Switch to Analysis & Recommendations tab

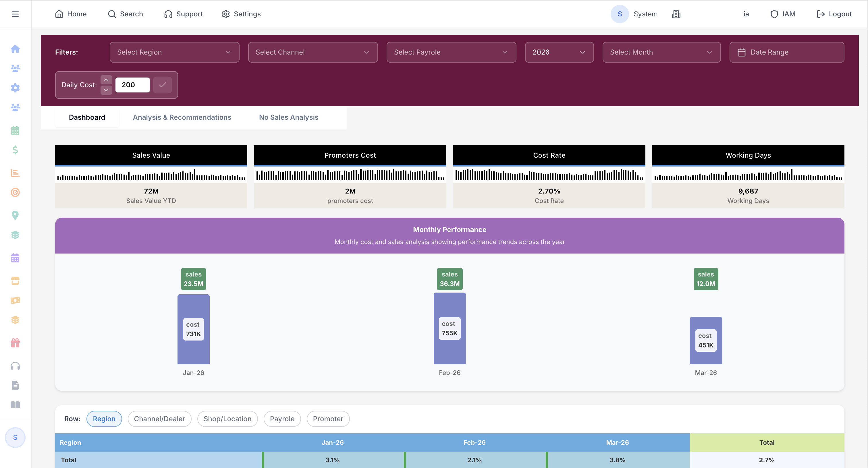182,117
